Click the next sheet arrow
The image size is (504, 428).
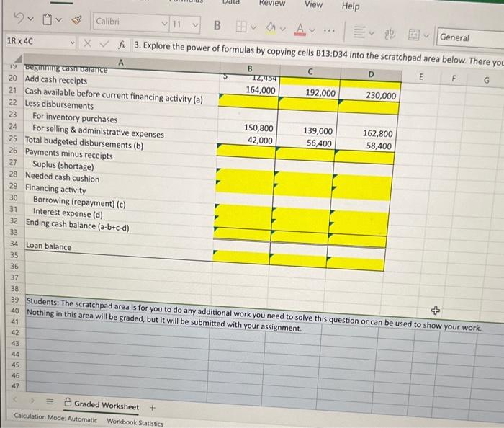point(32,400)
